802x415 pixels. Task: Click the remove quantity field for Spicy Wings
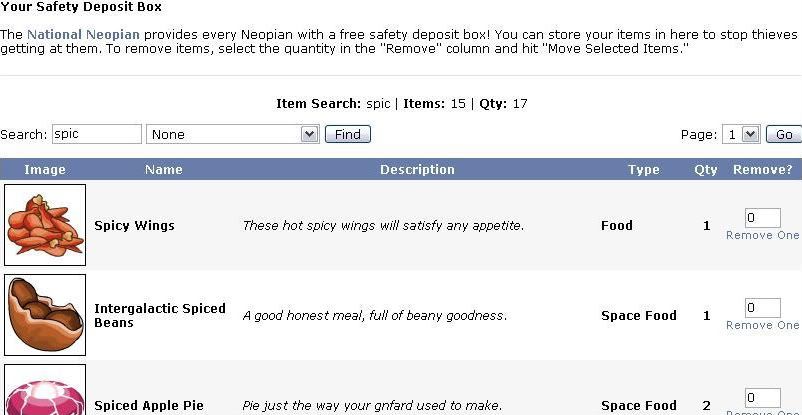click(763, 218)
